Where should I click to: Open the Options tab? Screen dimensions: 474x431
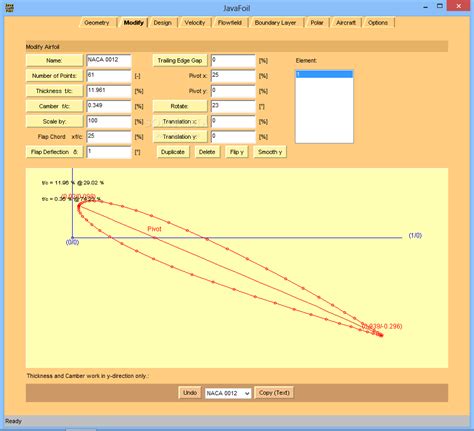tap(378, 23)
